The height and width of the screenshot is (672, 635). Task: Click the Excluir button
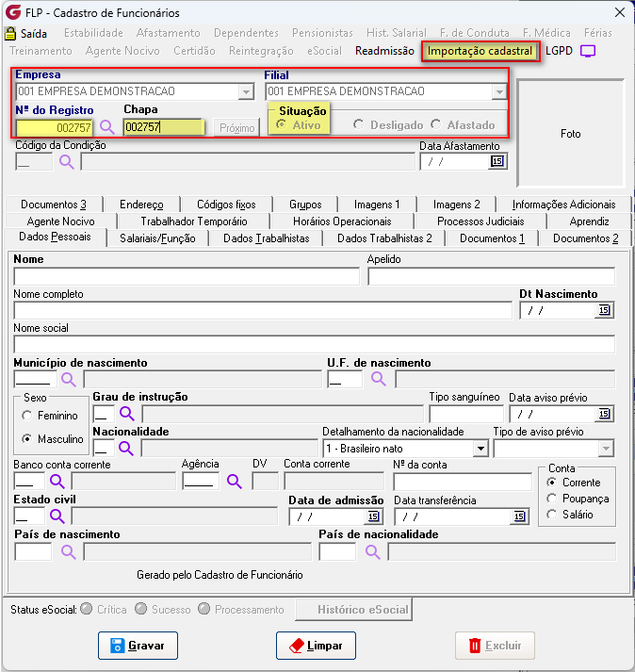(495, 646)
